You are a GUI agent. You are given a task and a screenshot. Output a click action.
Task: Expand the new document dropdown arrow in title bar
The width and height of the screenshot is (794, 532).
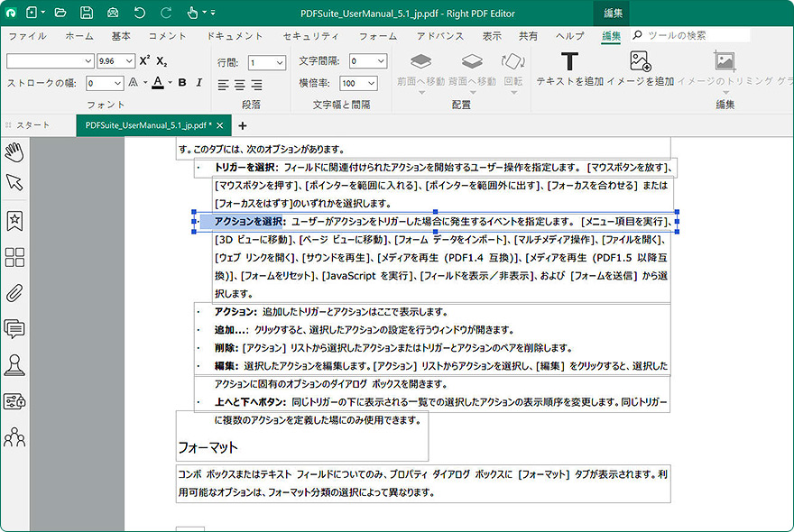pyautogui.click(x=43, y=13)
